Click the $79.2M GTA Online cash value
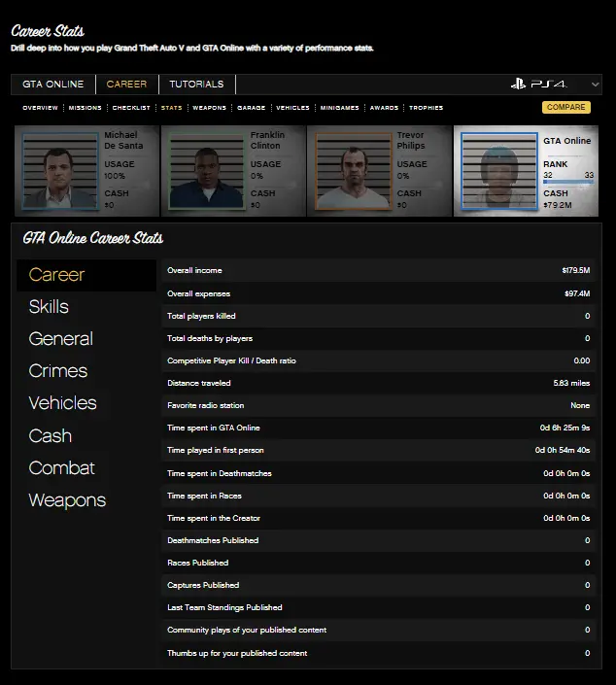This screenshot has height=685, width=616. tap(558, 205)
